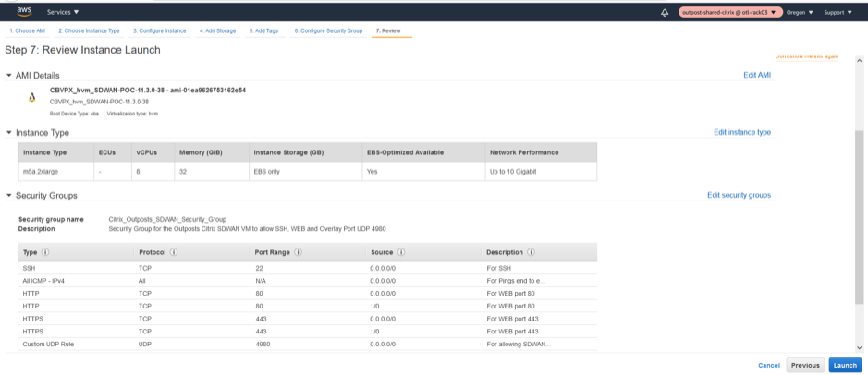Go to step 1 Choose AMI
The height and width of the screenshot is (375, 868).
[x=27, y=31]
